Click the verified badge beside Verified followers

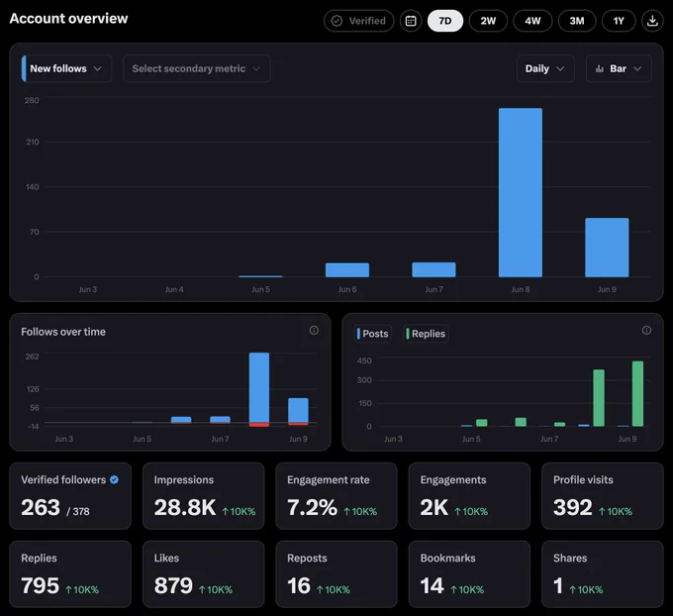pyautogui.click(x=114, y=480)
